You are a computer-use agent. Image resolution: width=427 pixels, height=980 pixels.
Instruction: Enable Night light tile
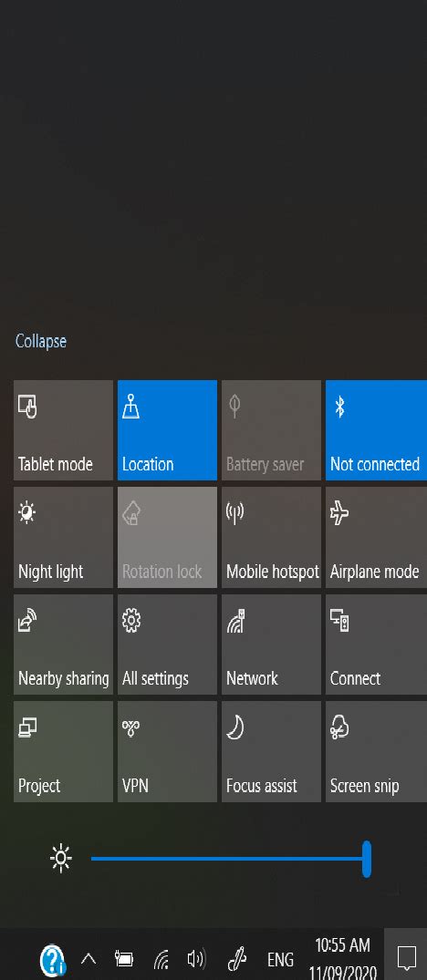coord(63,538)
